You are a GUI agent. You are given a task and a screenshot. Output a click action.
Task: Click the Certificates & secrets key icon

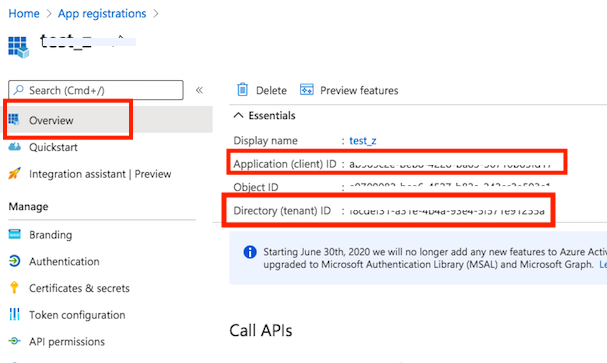click(x=14, y=288)
